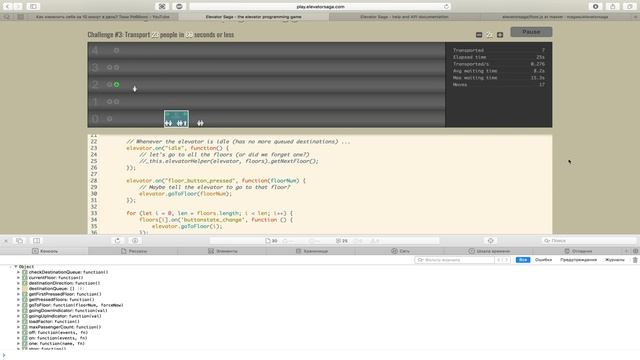Expand loadFactor property

tap(18, 322)
